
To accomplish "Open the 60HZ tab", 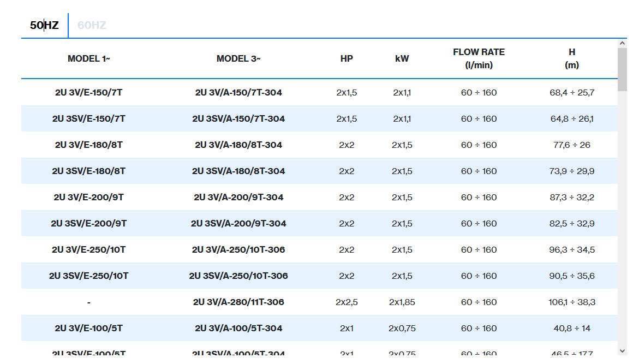I will click(x=92, y=25).
